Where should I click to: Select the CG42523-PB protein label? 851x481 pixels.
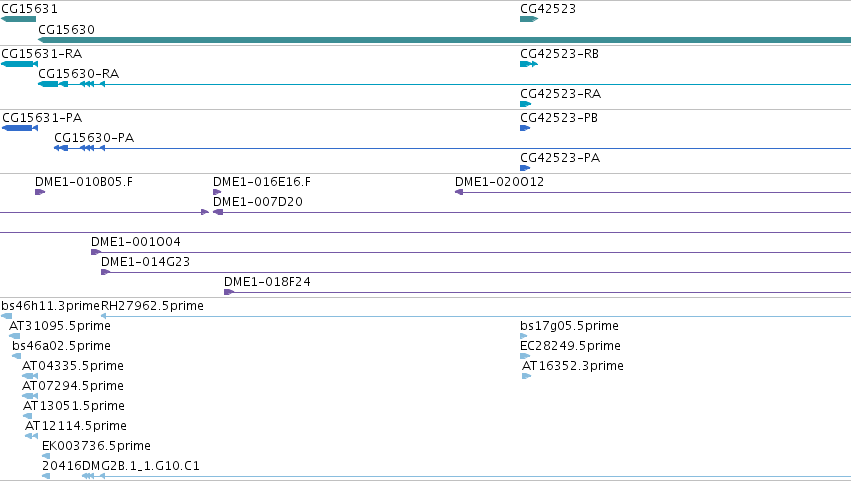[559, 118]
